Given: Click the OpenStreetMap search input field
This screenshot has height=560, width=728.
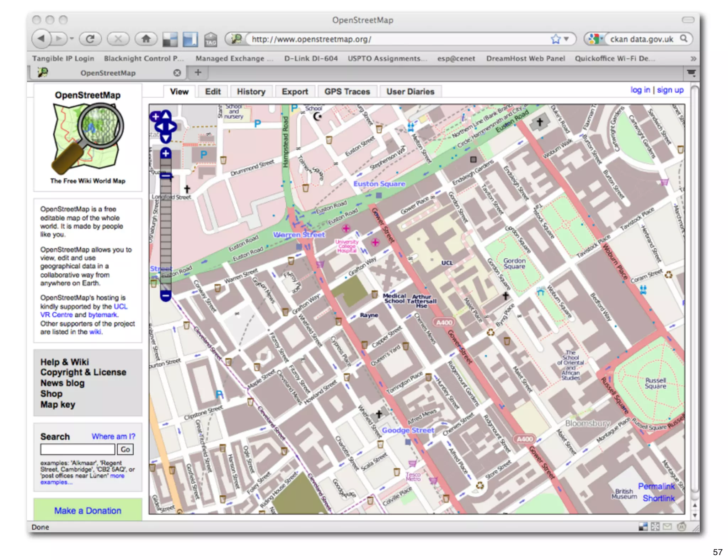Looking at the screenshot, I should (x=77, y=449).
